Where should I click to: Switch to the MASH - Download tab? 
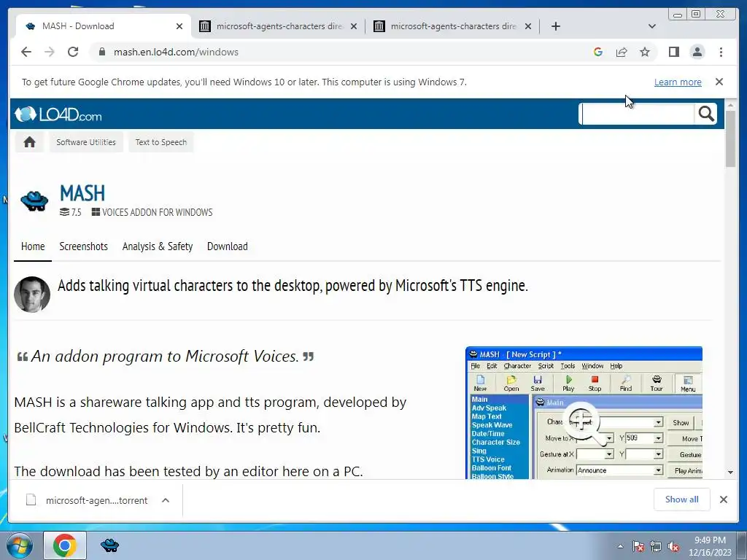point(103,26)
